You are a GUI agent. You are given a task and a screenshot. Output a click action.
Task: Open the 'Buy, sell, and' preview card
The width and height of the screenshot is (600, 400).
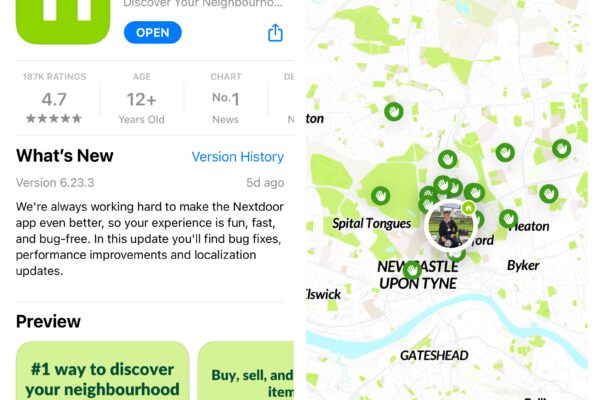click(x=246, y=371)
